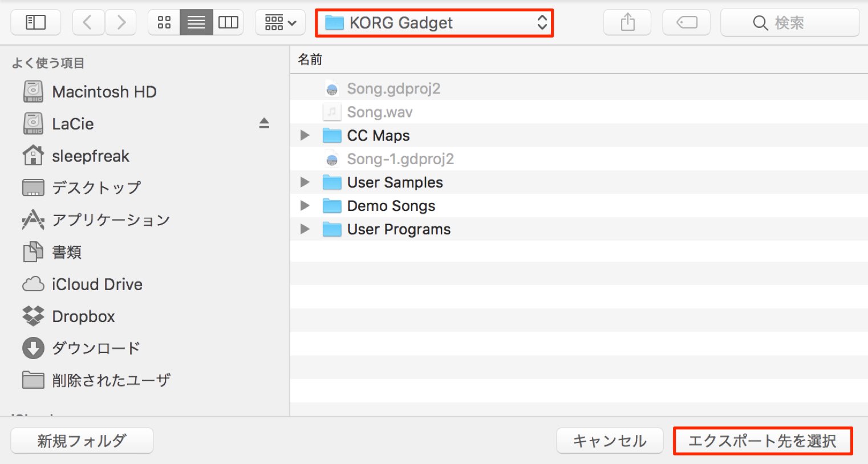Go back with the left arrow button

(88, 23)
